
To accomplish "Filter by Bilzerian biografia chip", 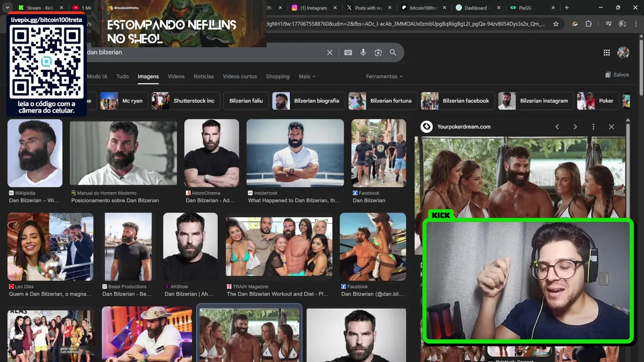I will pyautogui.click(x=308, y=101).
